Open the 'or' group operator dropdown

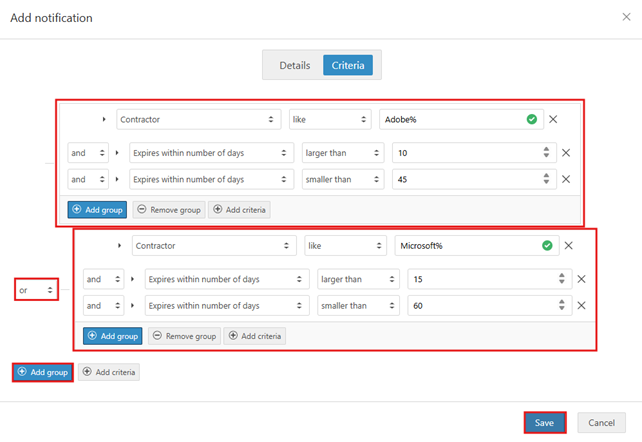coord(36,290)
